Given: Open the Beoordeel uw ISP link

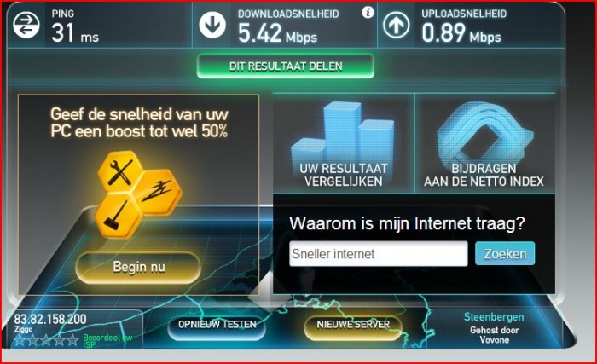Looking at the screenshot, I should tap(107, 341).
